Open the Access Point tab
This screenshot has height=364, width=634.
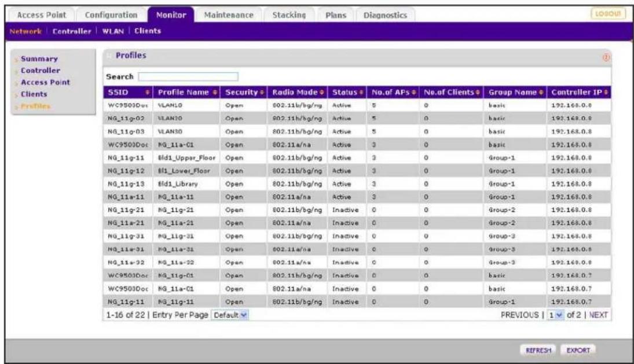(41, 15)
